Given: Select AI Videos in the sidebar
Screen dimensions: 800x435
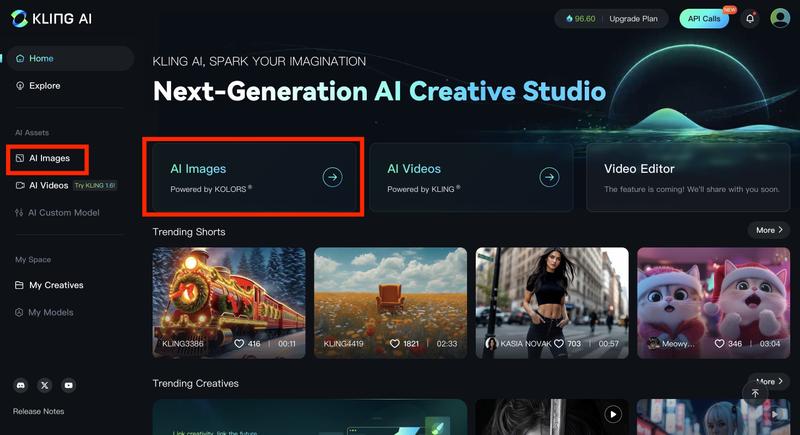Looking at the screenshot, I should coord(48,185).
